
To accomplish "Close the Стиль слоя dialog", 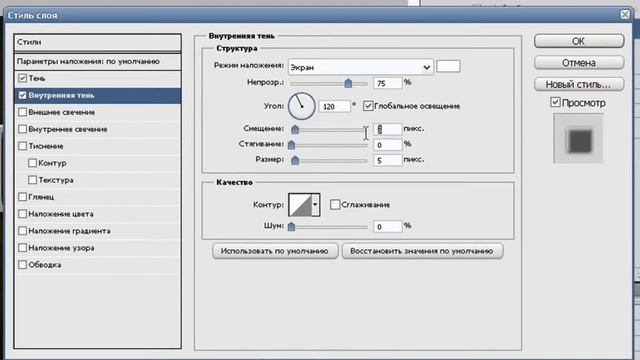I will [x=625, y=15].
